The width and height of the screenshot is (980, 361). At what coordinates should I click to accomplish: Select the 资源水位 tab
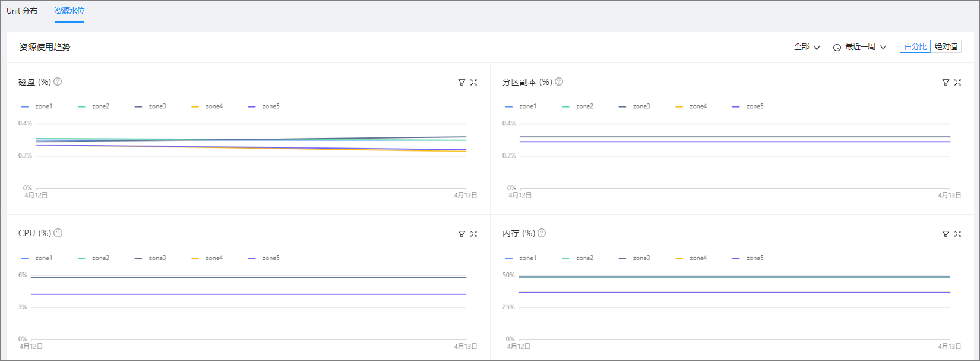69,11
